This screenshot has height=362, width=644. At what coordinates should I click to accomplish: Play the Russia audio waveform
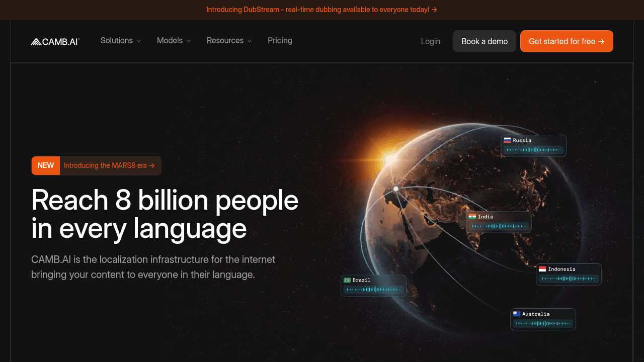click(x=534, y=150)
